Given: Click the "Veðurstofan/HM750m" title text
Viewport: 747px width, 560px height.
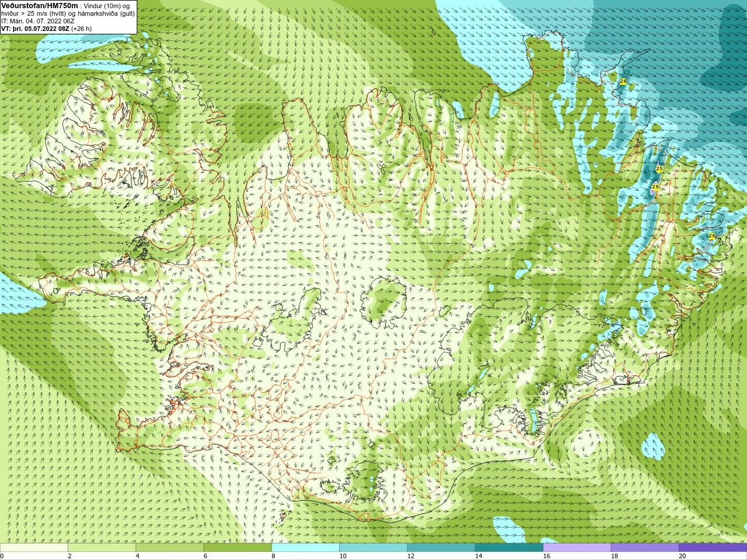Looking at the screenshot, I should [x=40, y=5].
